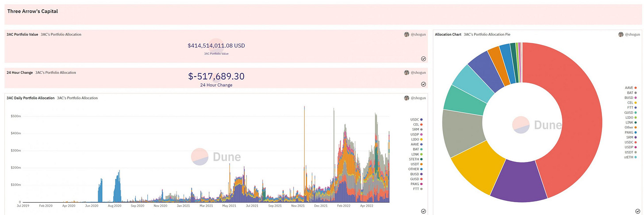Open @shogun profile link in 24 Hour Change panel
Viewport: 644px width, 215px height.
point(418,72)
